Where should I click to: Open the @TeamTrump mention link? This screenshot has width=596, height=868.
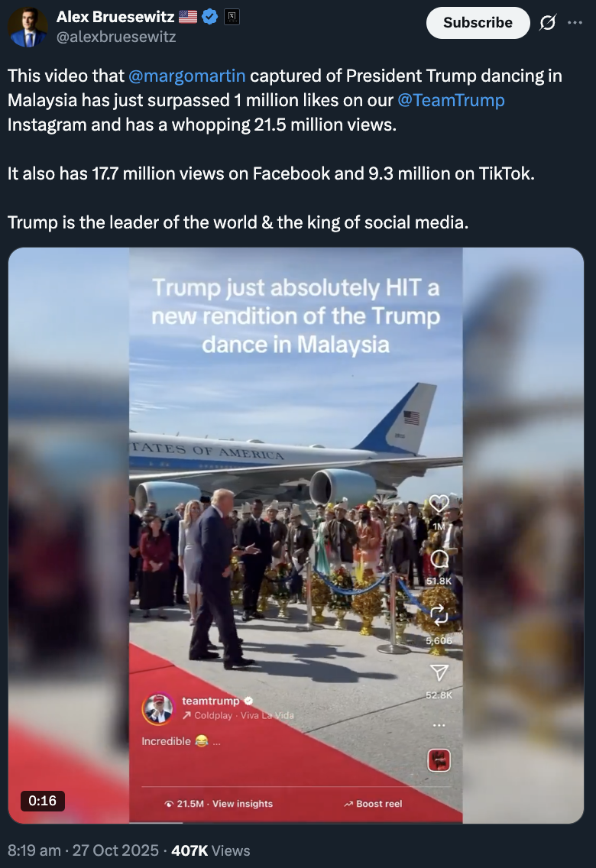(x=451, y=100)
